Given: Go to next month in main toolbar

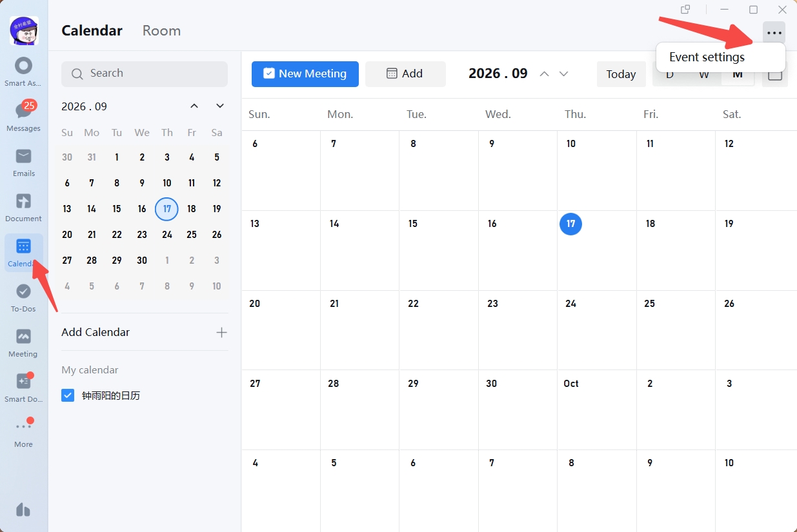Looking at the screenshot, I should [564, 74].
